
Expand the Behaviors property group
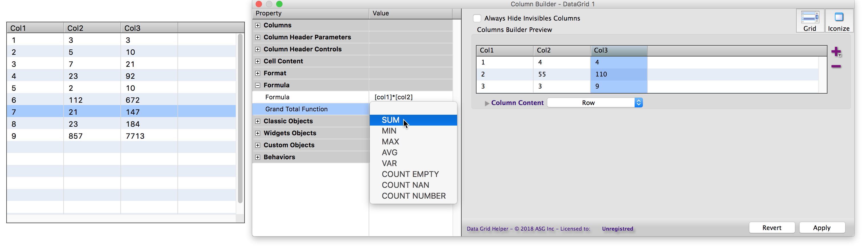258,157
